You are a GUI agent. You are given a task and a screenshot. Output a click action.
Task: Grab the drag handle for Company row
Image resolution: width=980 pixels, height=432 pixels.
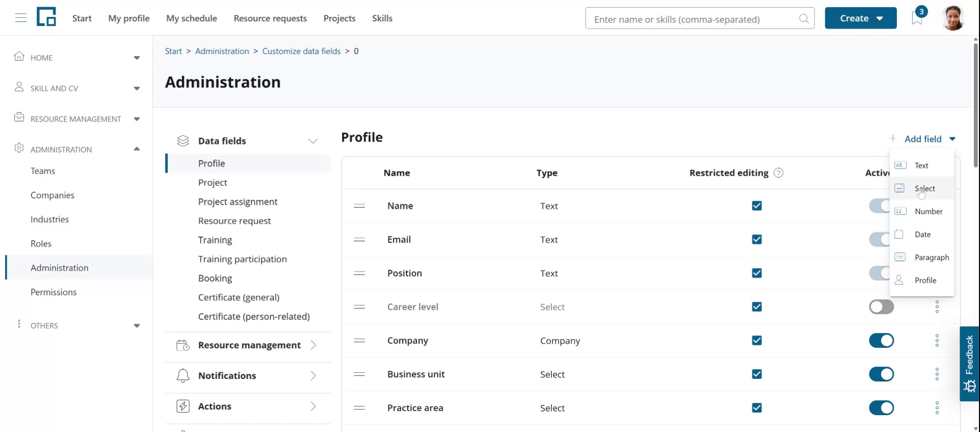tap(359, 341)
